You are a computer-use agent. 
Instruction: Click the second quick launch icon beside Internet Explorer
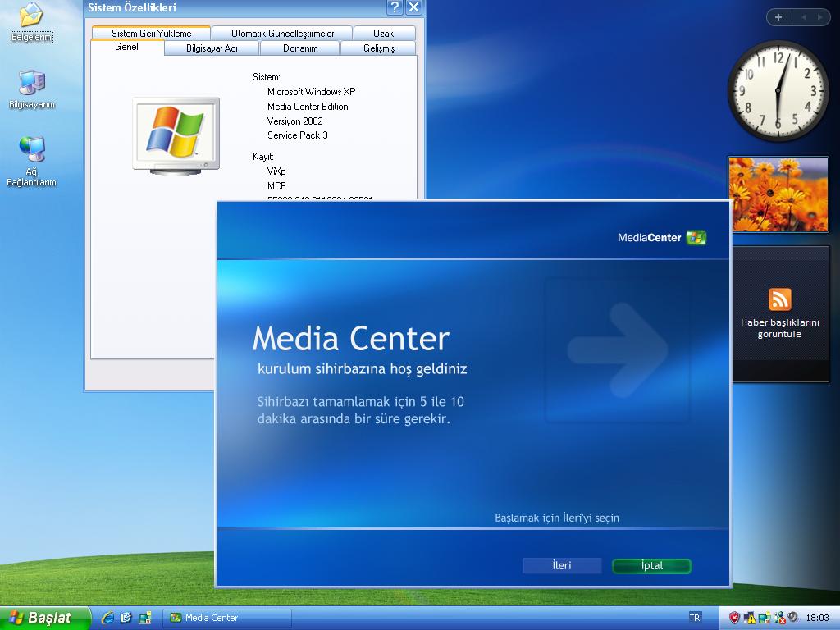(126, 618)
